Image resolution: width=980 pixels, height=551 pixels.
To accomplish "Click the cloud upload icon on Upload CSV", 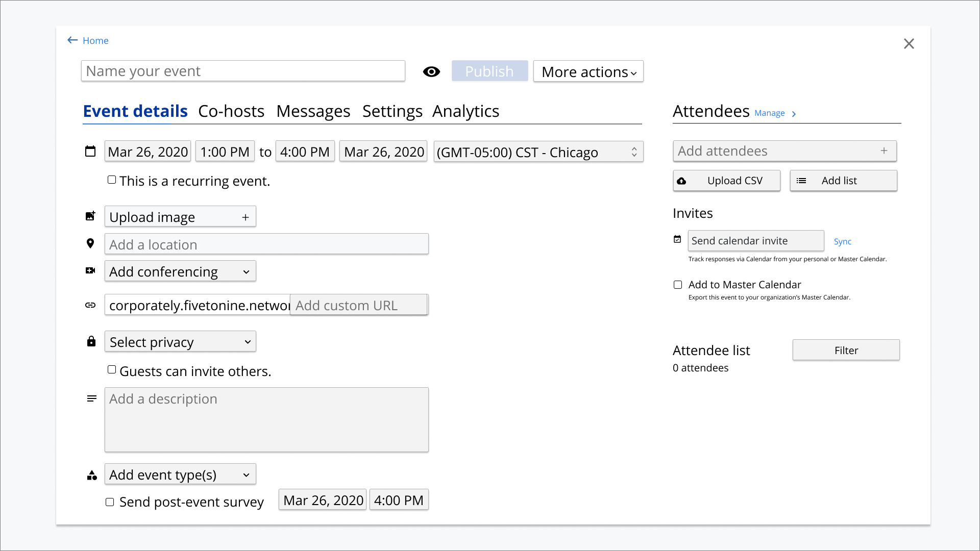I will click(x=681, y=181).
